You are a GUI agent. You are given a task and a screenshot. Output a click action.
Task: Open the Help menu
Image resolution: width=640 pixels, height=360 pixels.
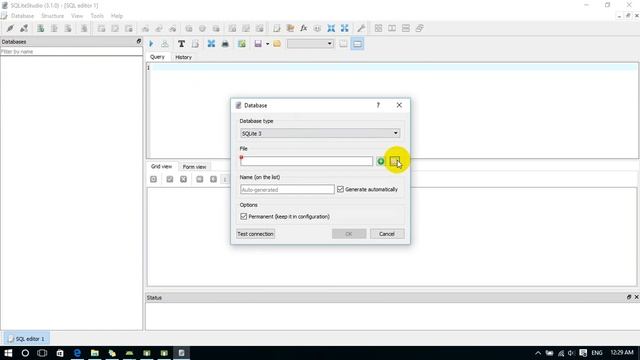pyautogui.click(x=117, y=16)
